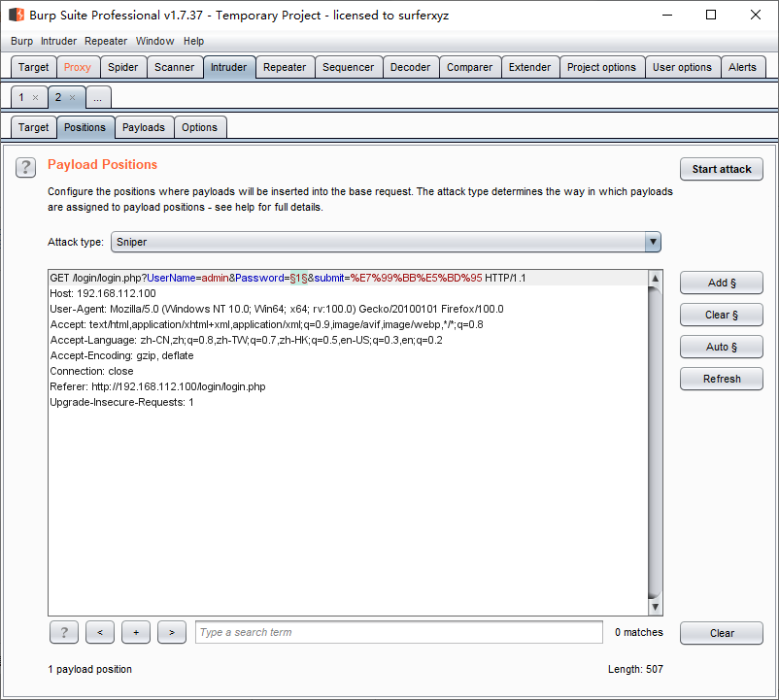Click the Clear § button

[722, 315]
